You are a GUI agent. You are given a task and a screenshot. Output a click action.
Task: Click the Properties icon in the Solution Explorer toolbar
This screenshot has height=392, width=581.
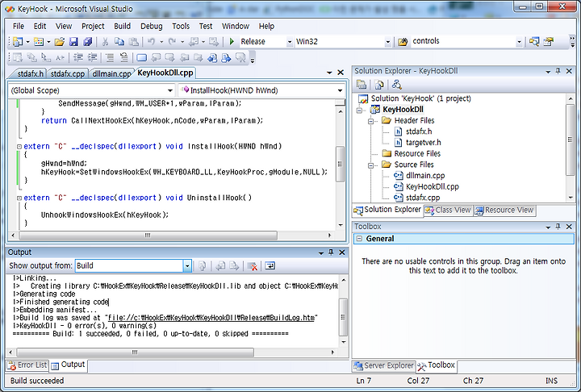tap(362, 85)
